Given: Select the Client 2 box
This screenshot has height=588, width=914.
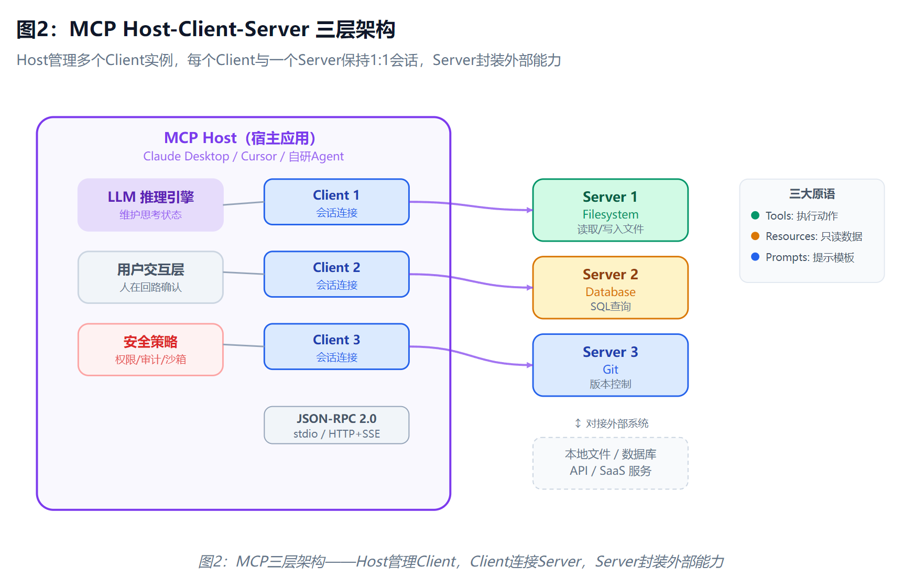Looking at the screenshot, I should click(x=336, y=275).
